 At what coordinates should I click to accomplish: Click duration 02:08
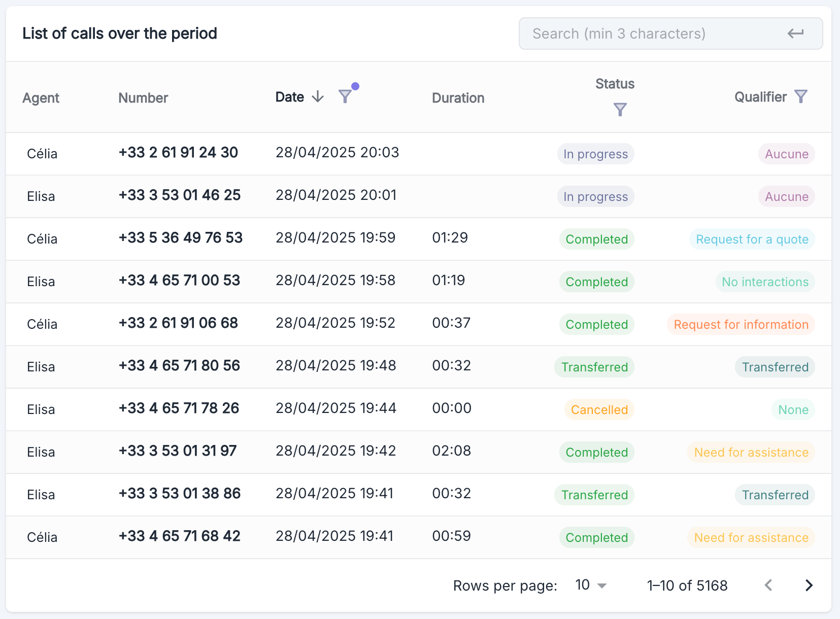point(452,451)
